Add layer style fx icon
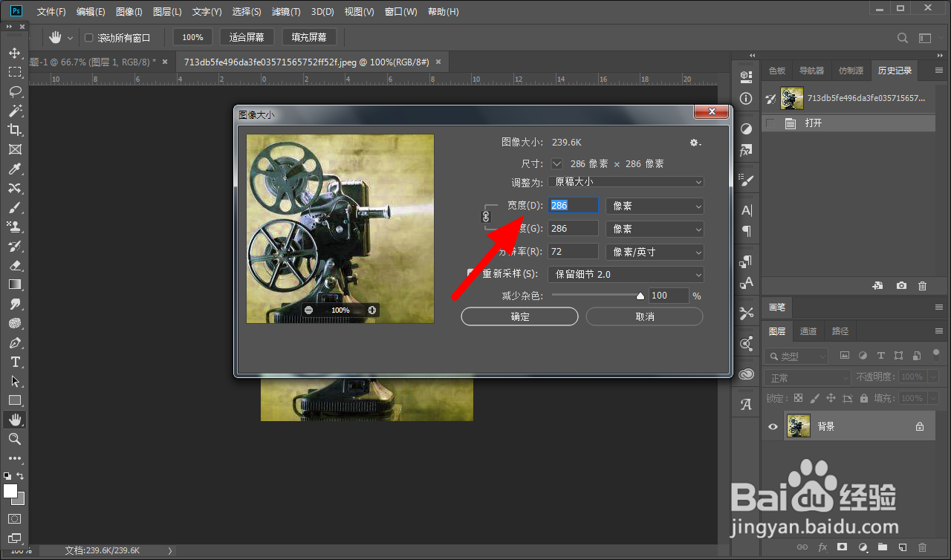This screenshot has height=560, width=951. [822, 547]
